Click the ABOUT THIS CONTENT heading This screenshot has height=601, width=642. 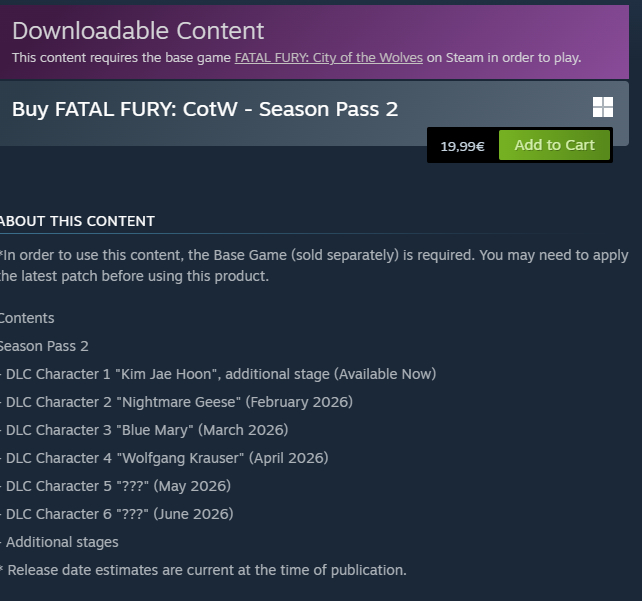click(78, 221)
